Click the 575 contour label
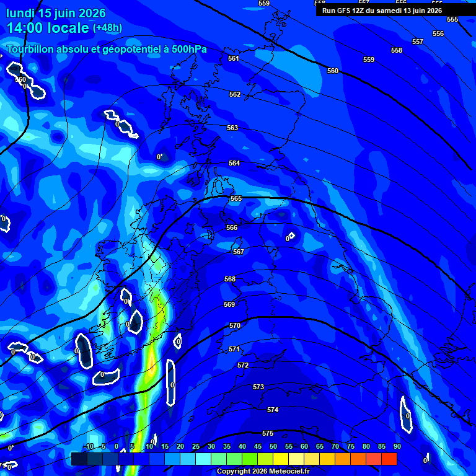The height and width of the screenshot is (476, 476). pos(268,433)
